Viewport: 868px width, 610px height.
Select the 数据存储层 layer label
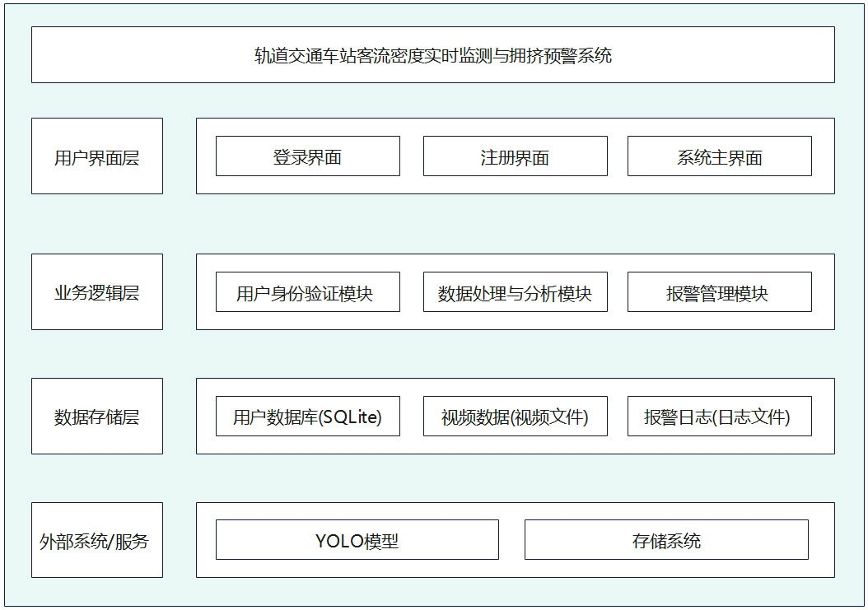[x=97, y=417]
